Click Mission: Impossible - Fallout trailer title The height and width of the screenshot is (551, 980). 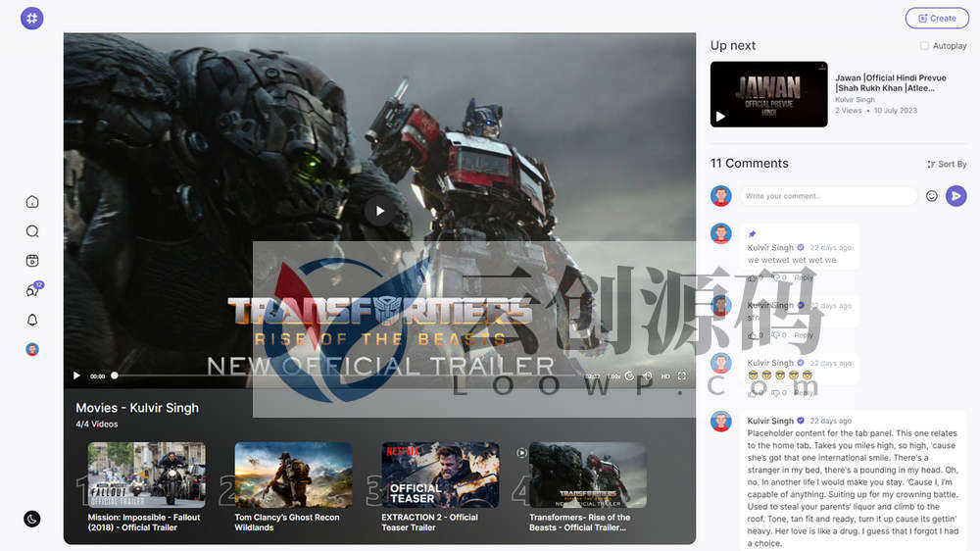point(144,523)
